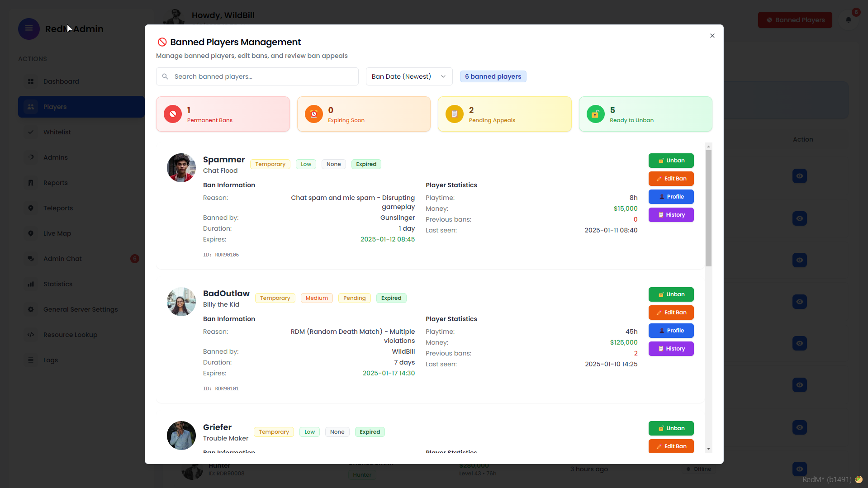
Task: Click the Expiring Soon clock icon
Action: (313, 114)
